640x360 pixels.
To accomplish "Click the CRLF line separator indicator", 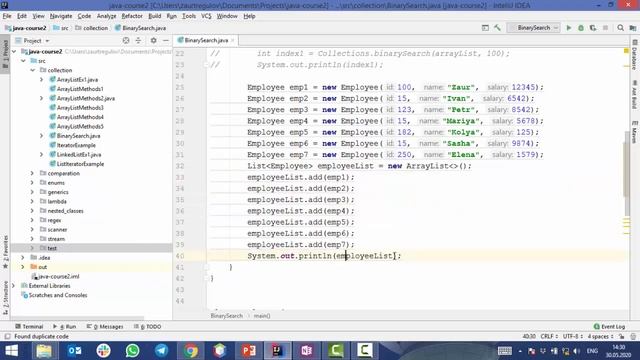I will 549,337.
